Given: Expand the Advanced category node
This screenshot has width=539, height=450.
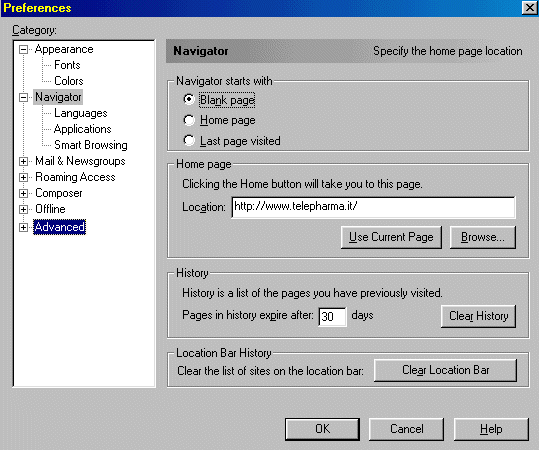Looking at the screenshot, I should tap(23, 227).
